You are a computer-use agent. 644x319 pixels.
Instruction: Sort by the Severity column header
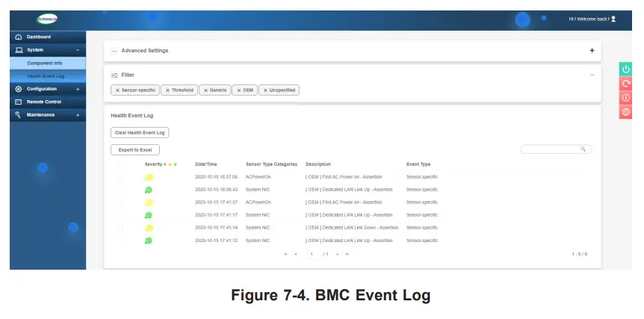coord(153,164)
